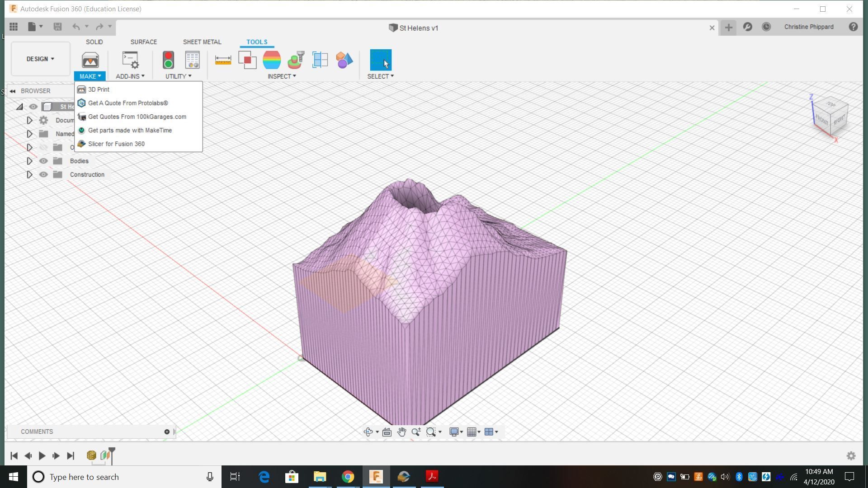Open the Interference analysis tool
Image resolution: width=868 pixels, height=488 pixels.
point(247,59)
